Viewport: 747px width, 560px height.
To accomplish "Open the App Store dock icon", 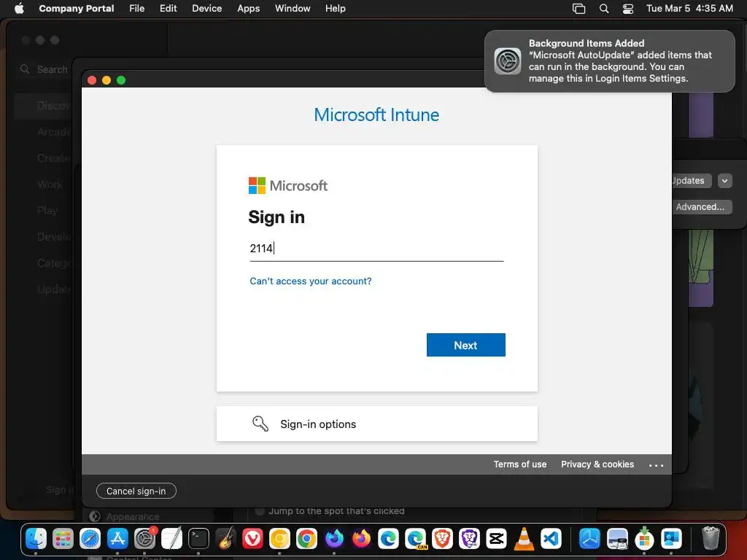I will pos(117,539).
